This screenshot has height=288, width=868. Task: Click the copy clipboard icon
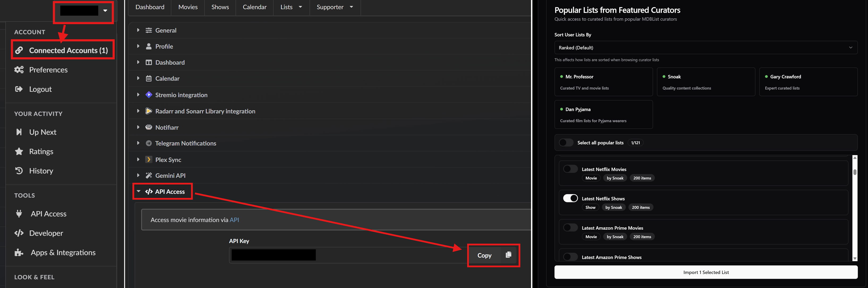[508, 255]
